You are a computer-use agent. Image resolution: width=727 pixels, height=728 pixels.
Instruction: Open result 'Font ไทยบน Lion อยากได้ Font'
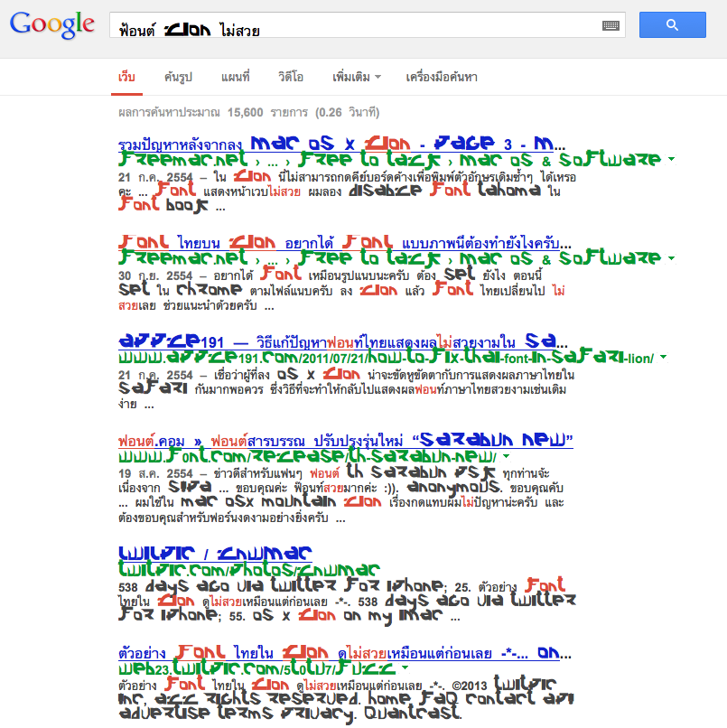[345, 242]
